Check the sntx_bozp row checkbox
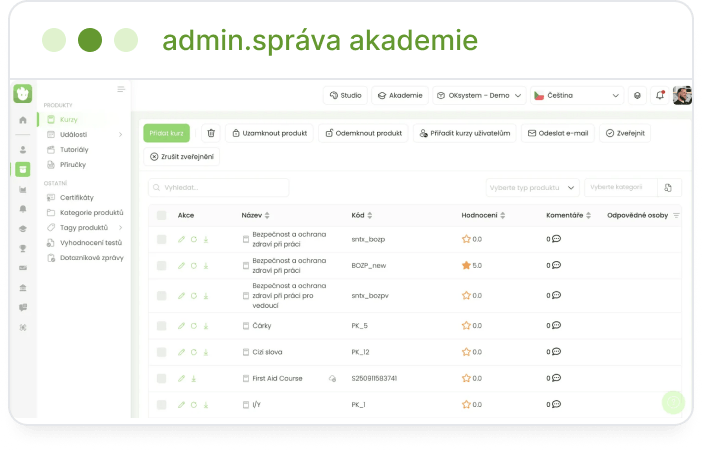Viewport: 702px width, 450px height. point(162,239)
